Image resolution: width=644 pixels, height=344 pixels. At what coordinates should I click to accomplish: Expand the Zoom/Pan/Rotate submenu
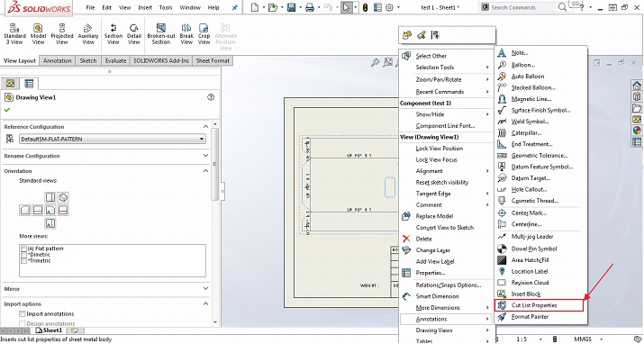pyautogui.click(x=446, y=79)
